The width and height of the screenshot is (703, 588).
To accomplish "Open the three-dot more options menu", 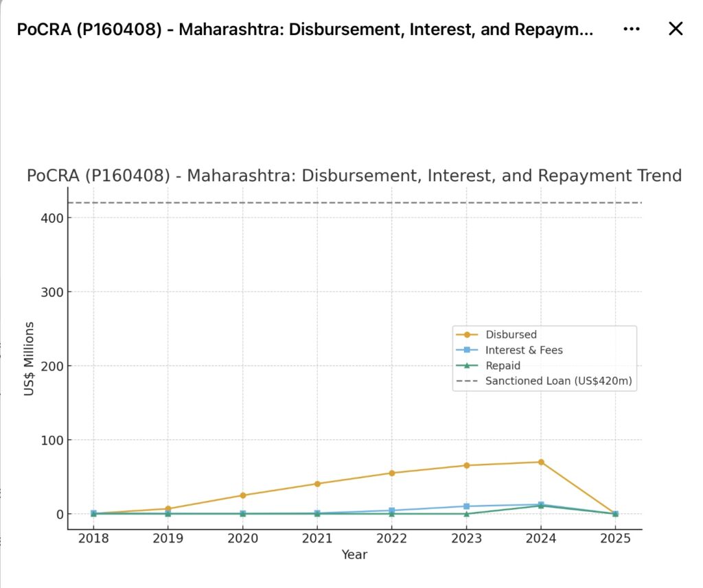I will (631, 29).
